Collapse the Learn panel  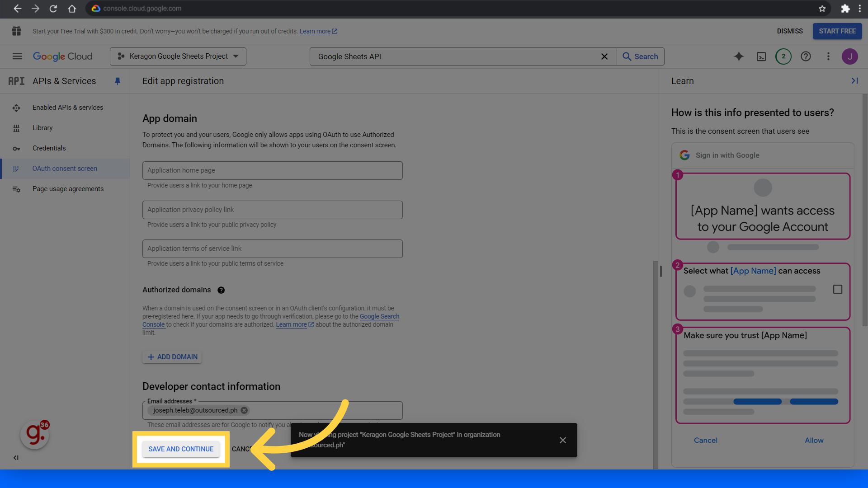click(x=854, y=81)
